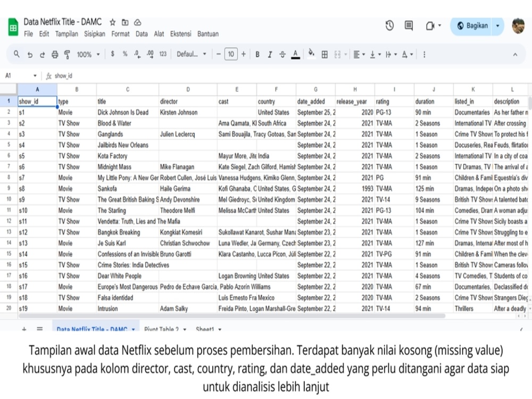Image resolution: width=532 pixels, height=399 pixels.
Task: Toggle italic formatting
Action: click(270, 54)
